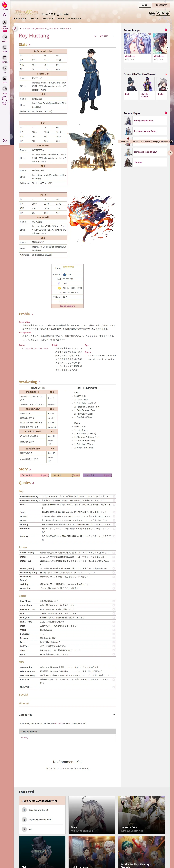Open the Imposter Prince fan feed card
Screen dimensions: 174x868
[141, 815]
